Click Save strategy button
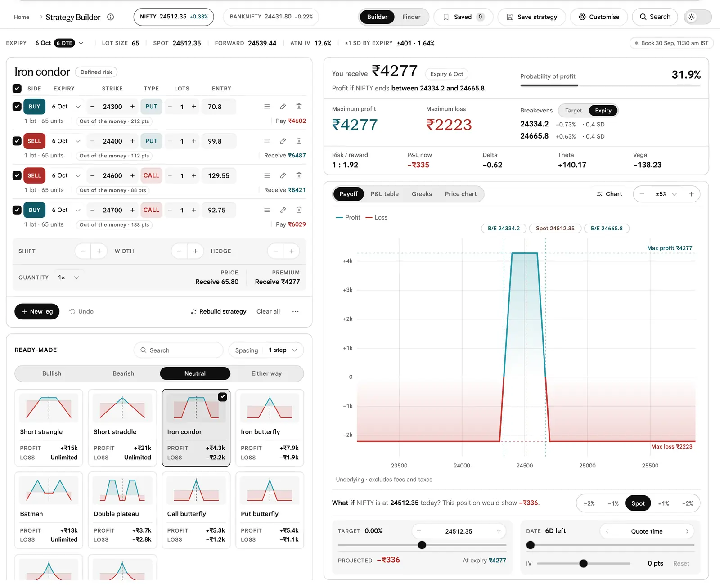The height and width of the screenshot is (588, 720). click(531, 17)
